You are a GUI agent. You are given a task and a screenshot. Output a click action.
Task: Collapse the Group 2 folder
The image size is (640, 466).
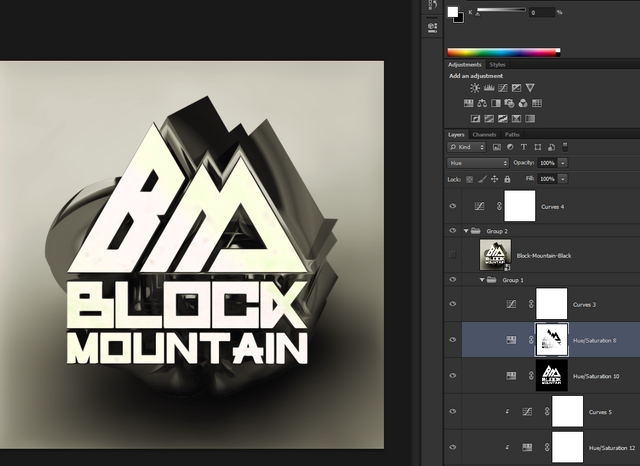[x=466, y=231]
